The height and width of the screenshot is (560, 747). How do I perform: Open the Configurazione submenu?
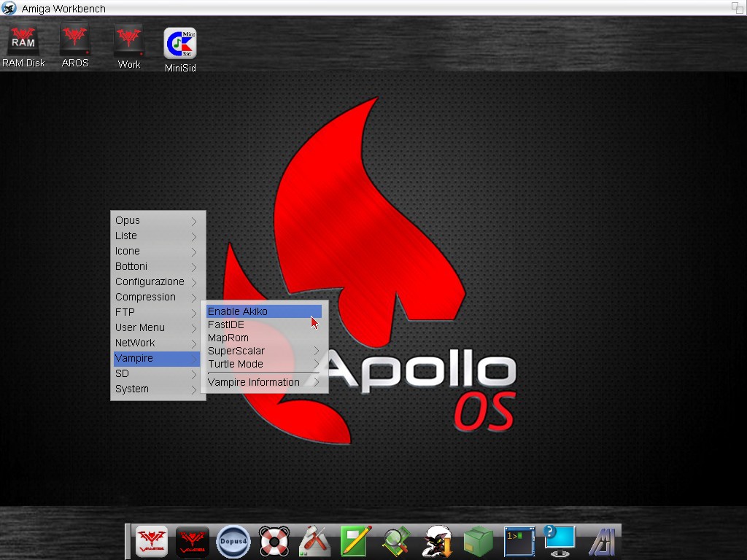click(157, 281)
